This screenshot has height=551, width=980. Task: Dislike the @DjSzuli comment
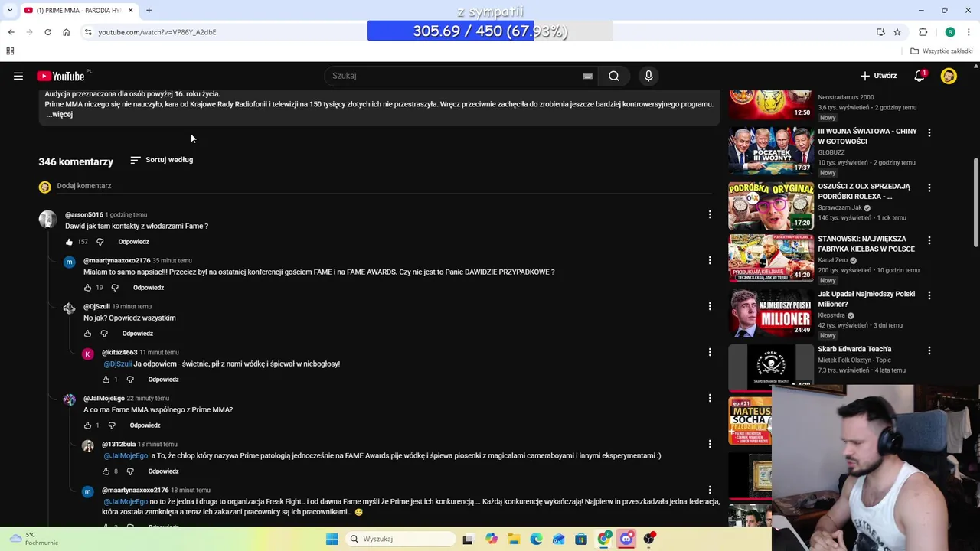click(x=104, y=334)
